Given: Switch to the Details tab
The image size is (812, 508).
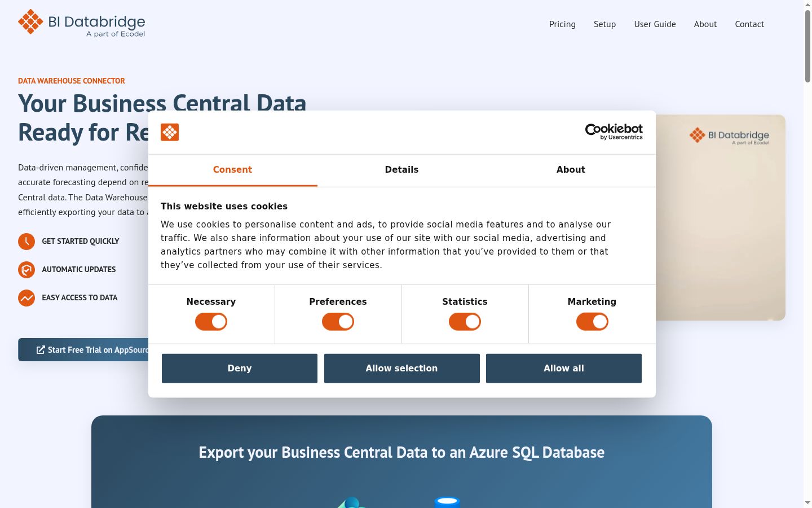Looking at the screenshot, I should tap(402, 170).
